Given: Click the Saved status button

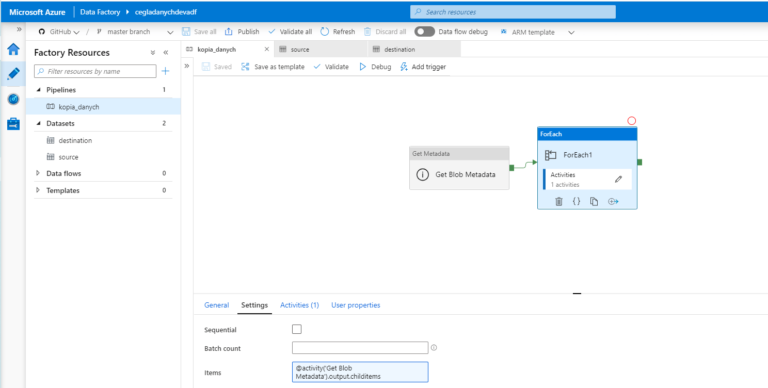Looking at the screenshot, I should click(216, 67).
